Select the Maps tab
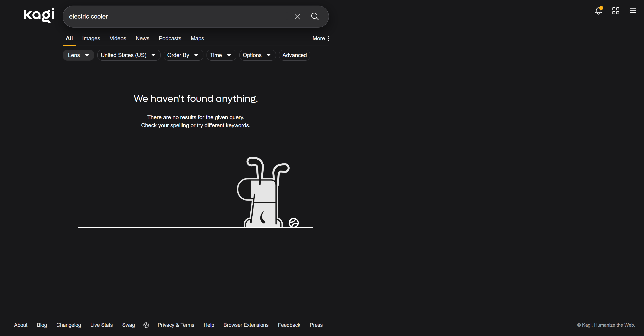The width and height of the screenshot is (644, 336). (197, 38)
